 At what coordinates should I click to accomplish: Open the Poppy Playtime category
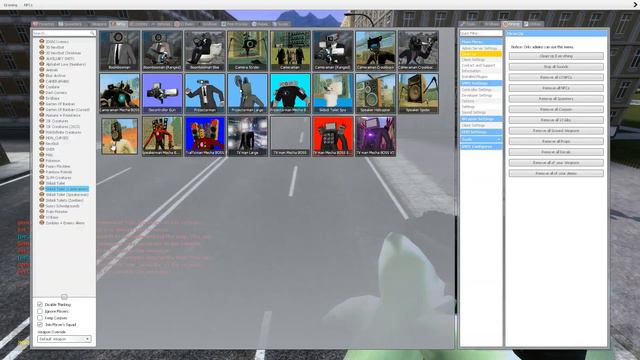(x=58, y=167)
